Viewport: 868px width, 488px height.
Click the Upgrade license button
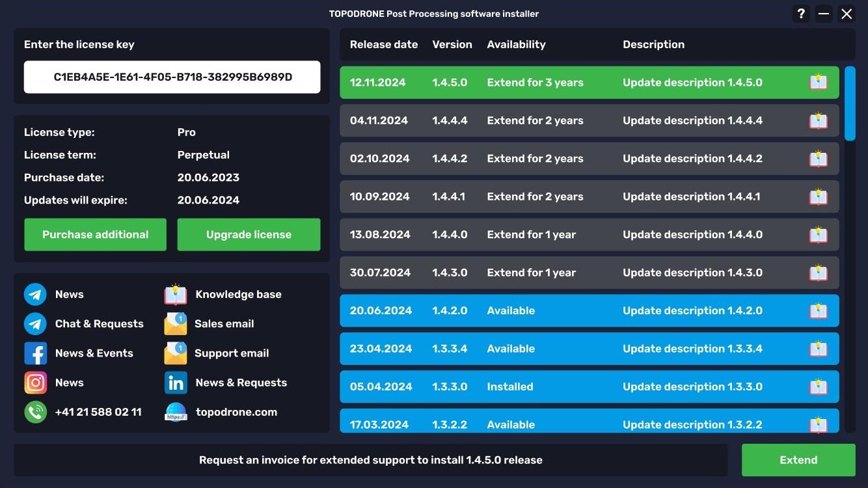tap(249, 234)
